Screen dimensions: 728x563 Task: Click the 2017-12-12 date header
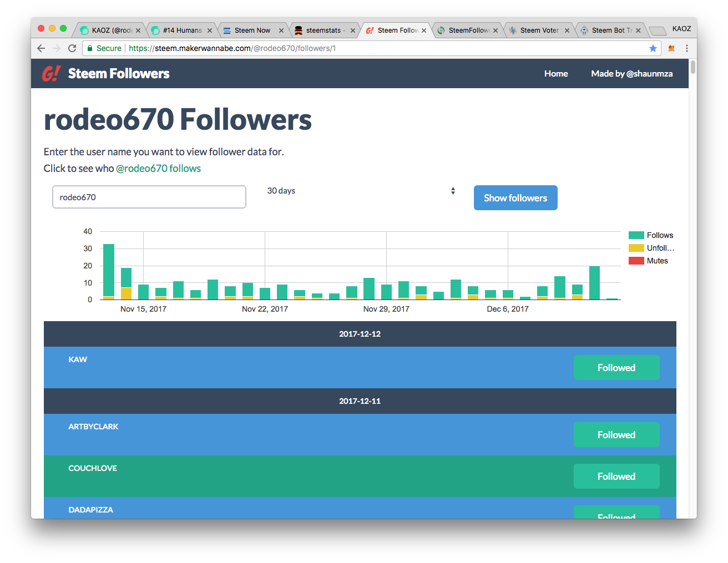click(x=360, y=334)
